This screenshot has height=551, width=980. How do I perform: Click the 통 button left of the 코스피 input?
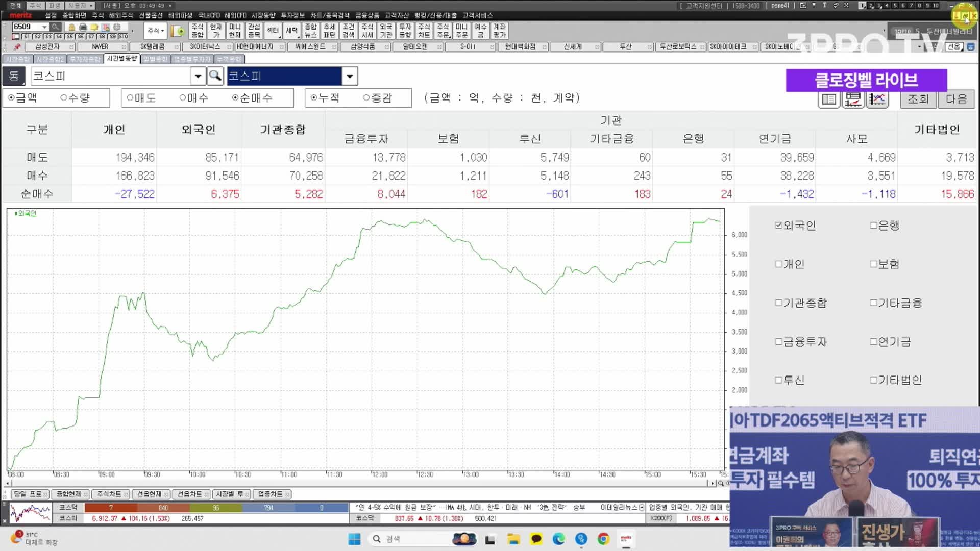[x=14, y=76]
